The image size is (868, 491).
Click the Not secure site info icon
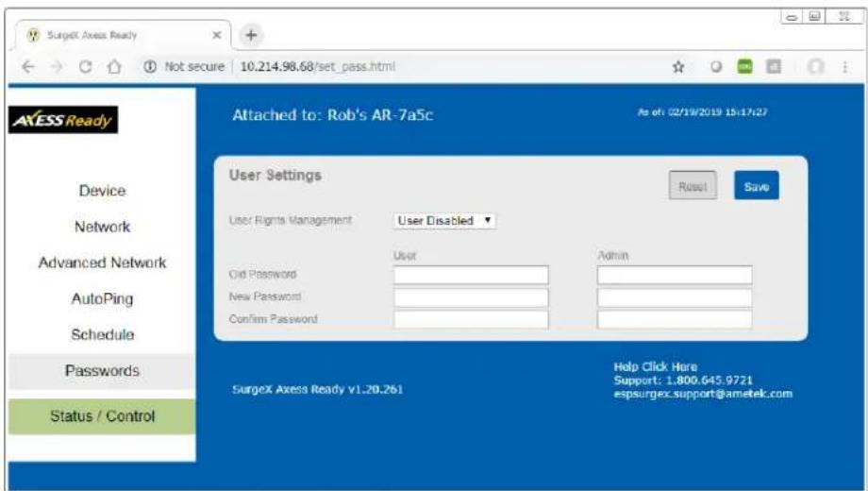point(149,67)
